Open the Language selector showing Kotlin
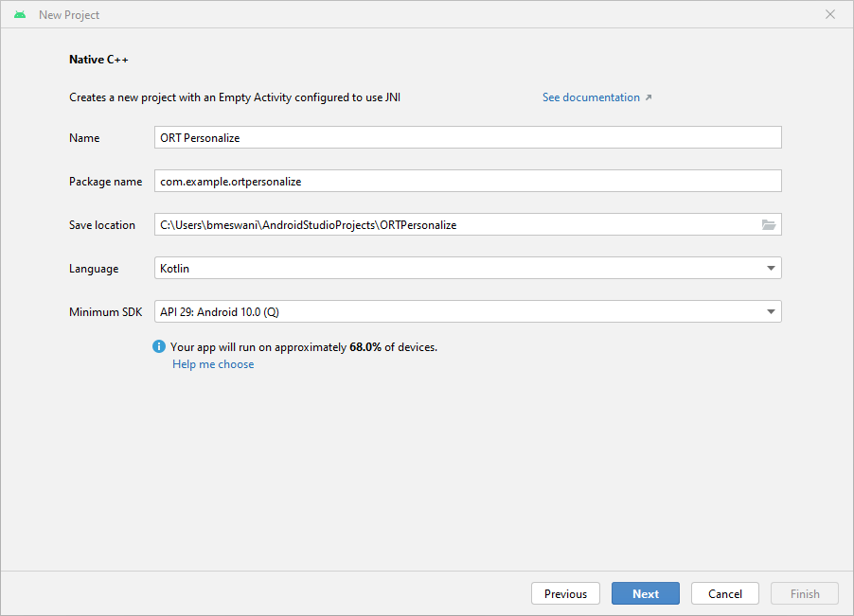854x616 pixels. pyautogui.click(x=467, y=268)
